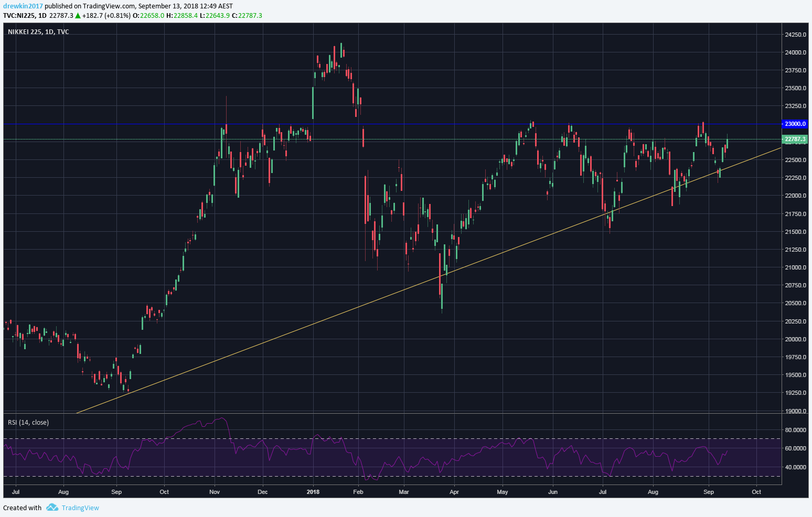
Task: Click the 21250.0 price axis label
Action: coord(796,250)
